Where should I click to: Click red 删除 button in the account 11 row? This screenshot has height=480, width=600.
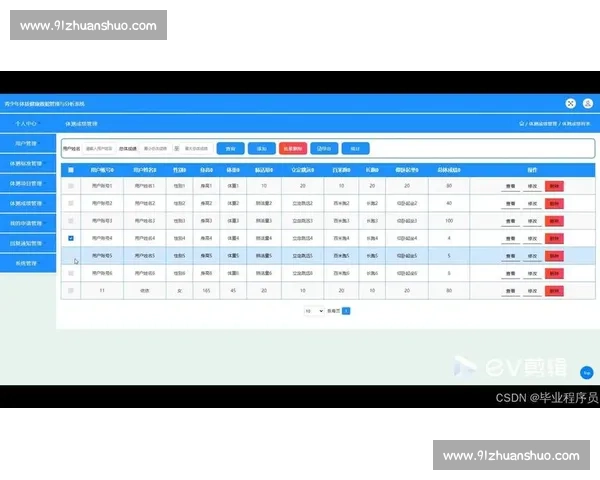click(x=554, y=291)
